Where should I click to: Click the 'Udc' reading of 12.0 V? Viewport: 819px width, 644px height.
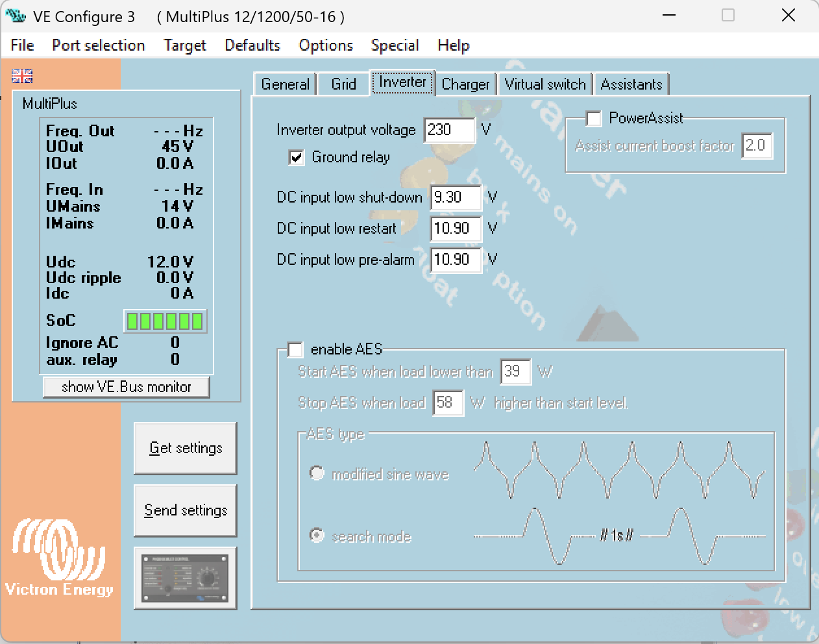(x=170, y=262)
